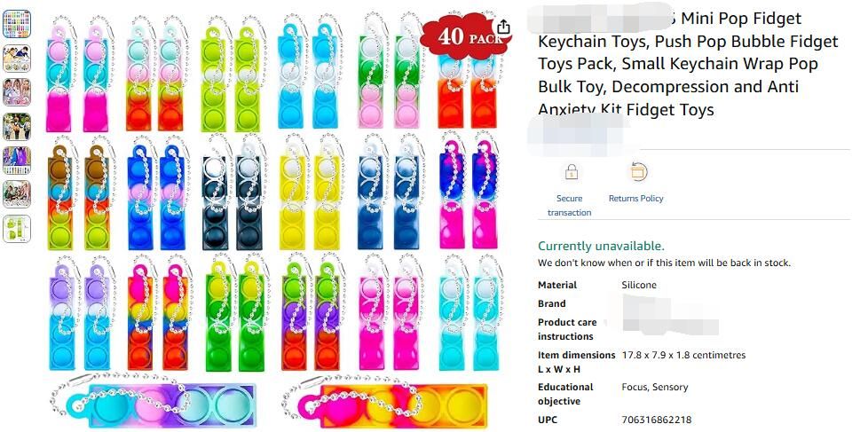Select thumbnail of kids wearing backpacks
This screenshot has height=432, width=868.
(17, 126)
